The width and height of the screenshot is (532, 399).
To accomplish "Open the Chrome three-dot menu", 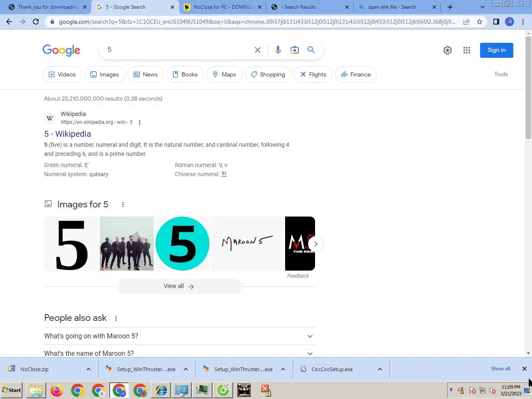I will pyautogui.click(x=523, y=22).
